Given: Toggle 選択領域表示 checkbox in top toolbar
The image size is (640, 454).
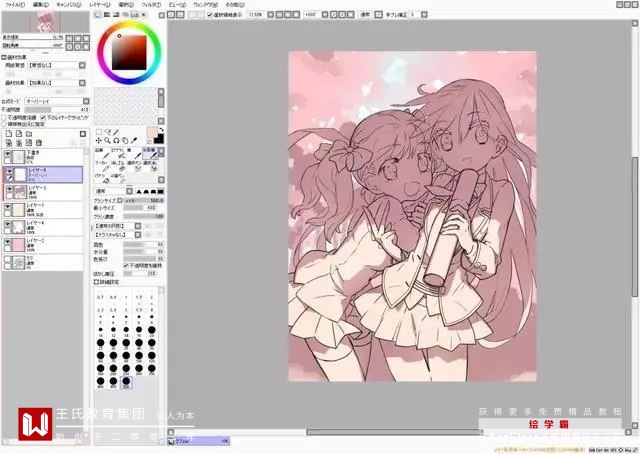Looking at the screenshot, I should tap(210, 15).
